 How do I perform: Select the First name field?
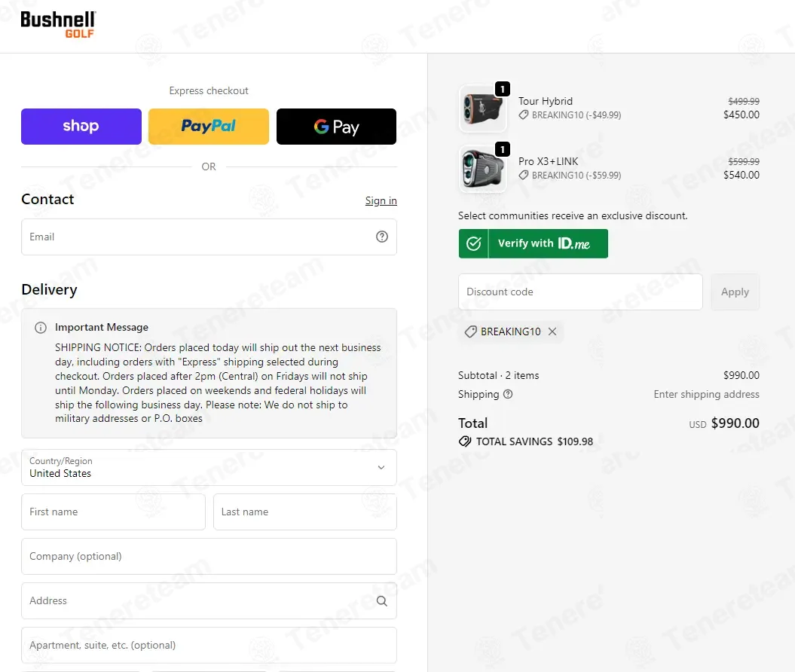coord(113,512)
